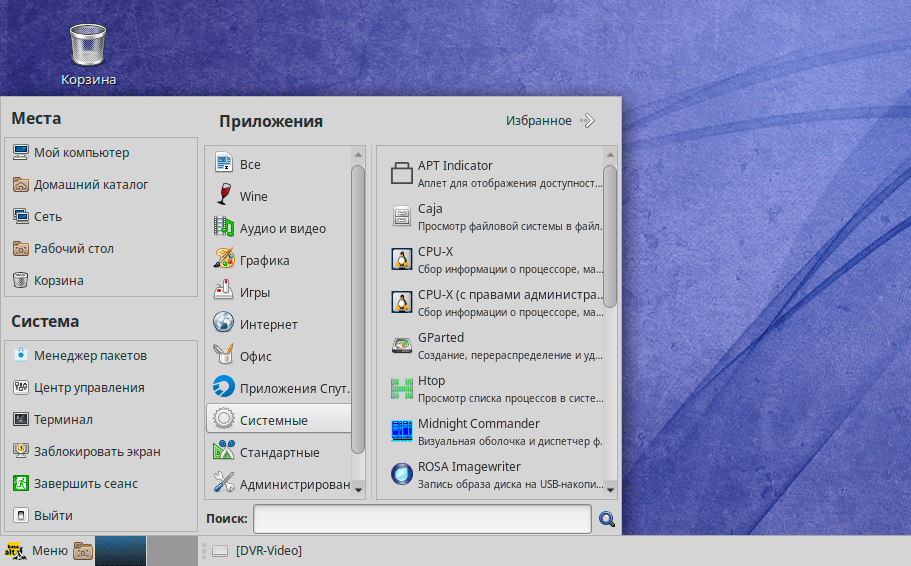Click the Поиск search input field

tap(421, 519)
